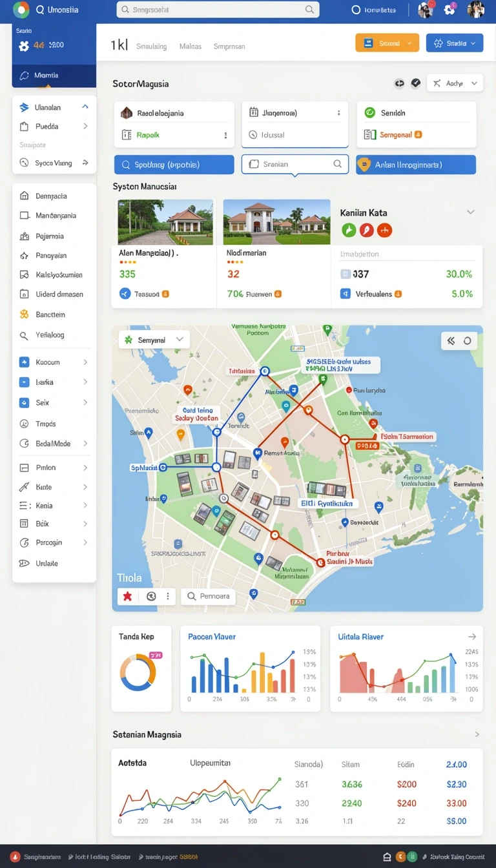The width and height of the screenshot is (496, 868).
Task: Click the Pennoara map search box
Action: 208,597
